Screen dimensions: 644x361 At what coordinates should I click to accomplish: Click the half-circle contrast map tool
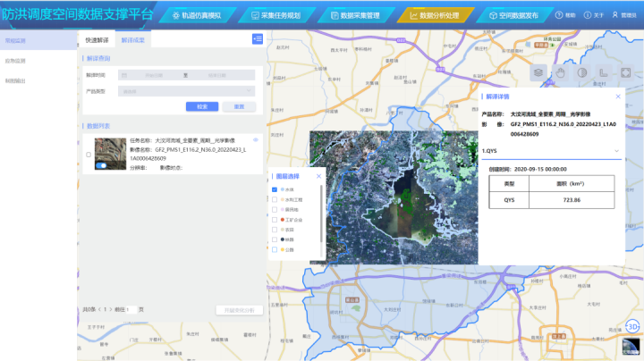pos(581,73)
